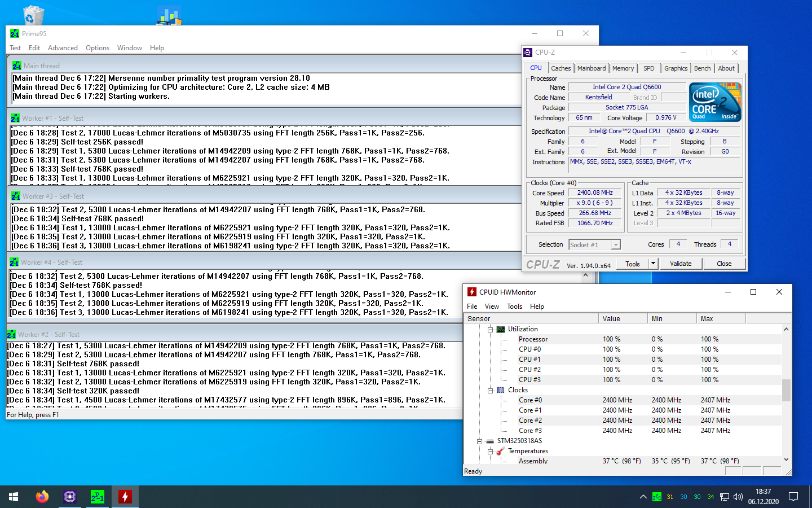
Task: Switch to the About tab in CPU-Z
Action: tap(726, 68)
